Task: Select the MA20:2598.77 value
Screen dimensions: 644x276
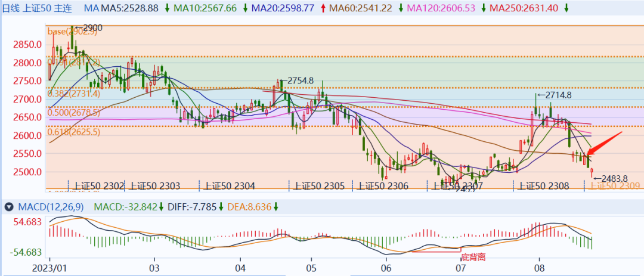Action: 283,8
